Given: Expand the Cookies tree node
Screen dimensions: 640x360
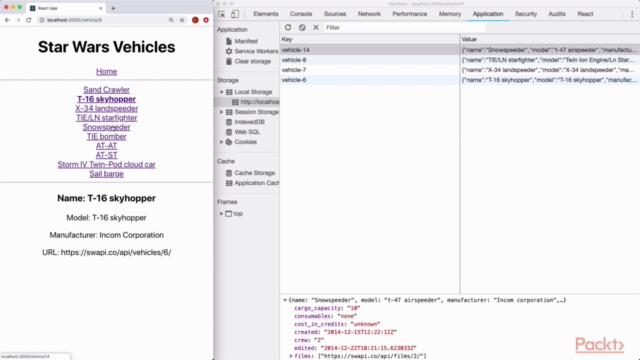Looking at the screenshot, I should click(222, 142).
